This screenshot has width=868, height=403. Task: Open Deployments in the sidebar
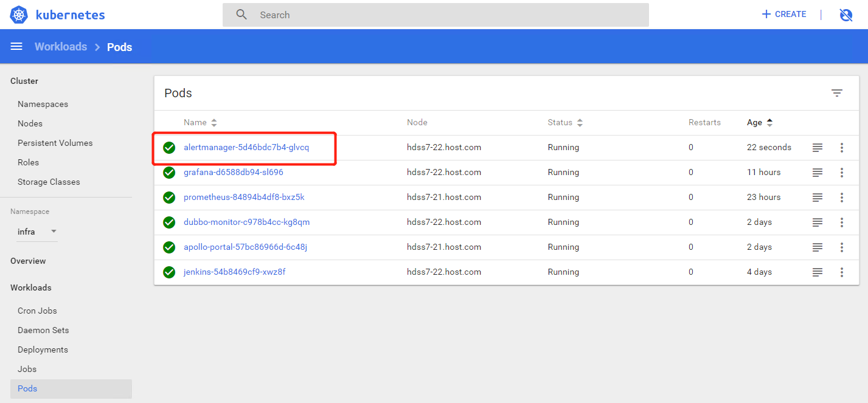(x=43, y=350)
